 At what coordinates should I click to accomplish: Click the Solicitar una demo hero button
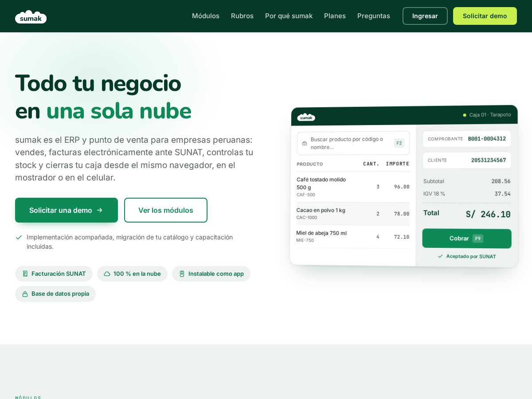66,210
